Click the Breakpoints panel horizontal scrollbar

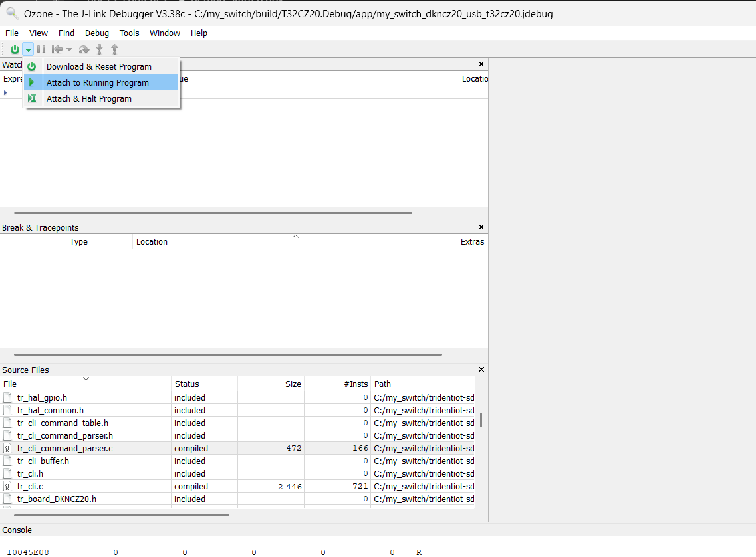pyautogui.click(x=227, y=354)
